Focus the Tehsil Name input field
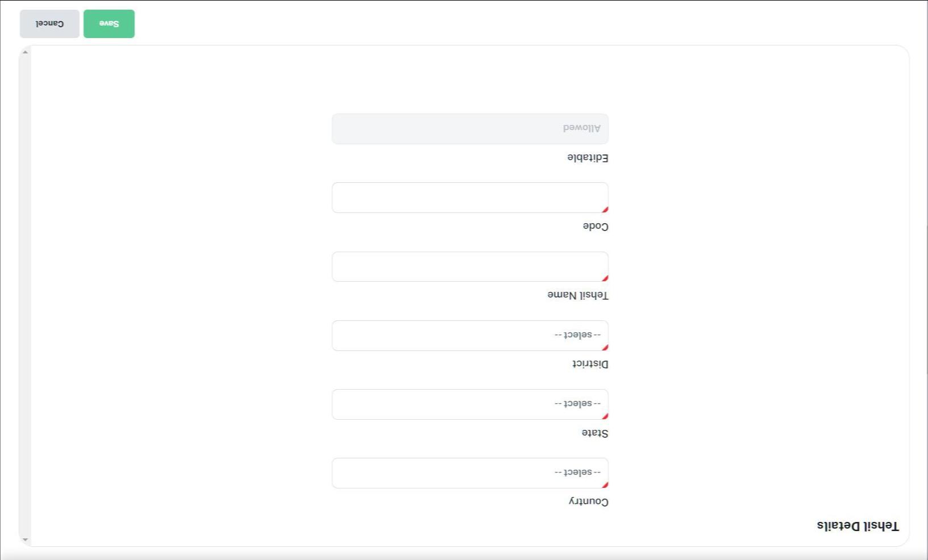 470,267
